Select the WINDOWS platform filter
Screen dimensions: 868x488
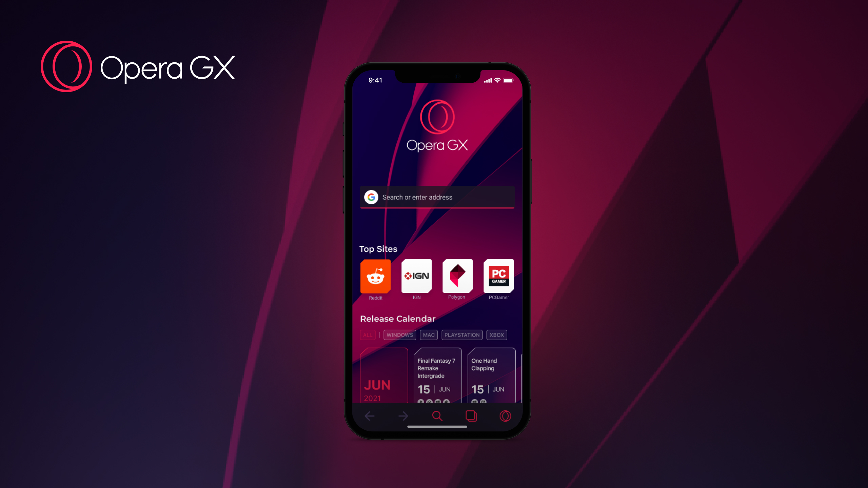pyautogui.click(x=399, y=334)
